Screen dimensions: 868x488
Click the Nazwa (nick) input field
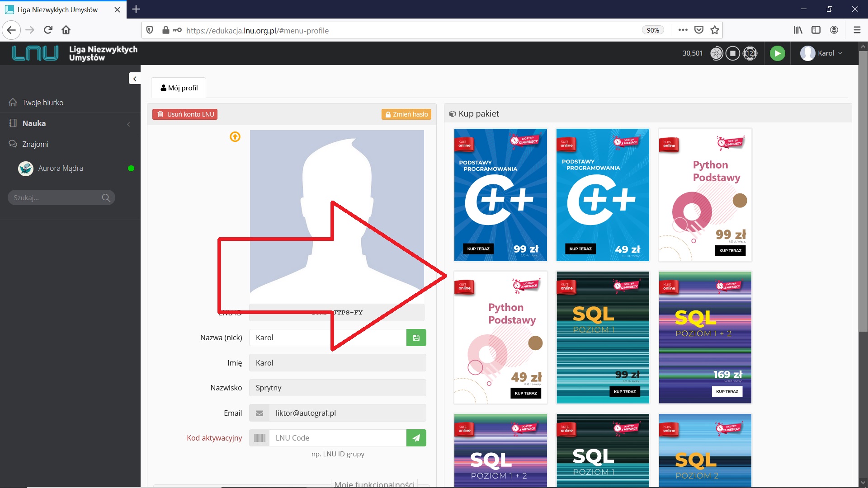[328, 338]
